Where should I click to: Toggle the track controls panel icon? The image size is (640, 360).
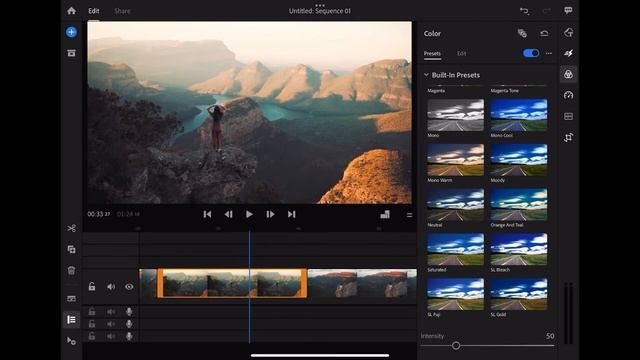point(71,320)
